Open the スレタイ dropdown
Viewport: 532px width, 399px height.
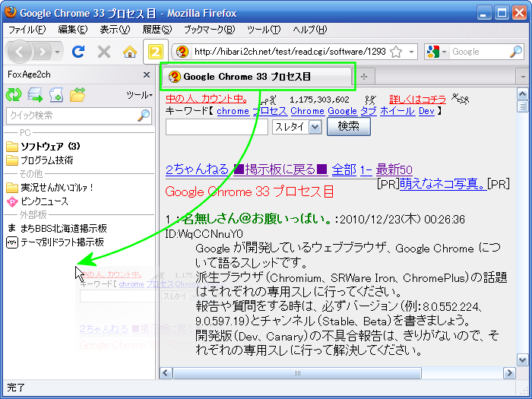[297, 127]
